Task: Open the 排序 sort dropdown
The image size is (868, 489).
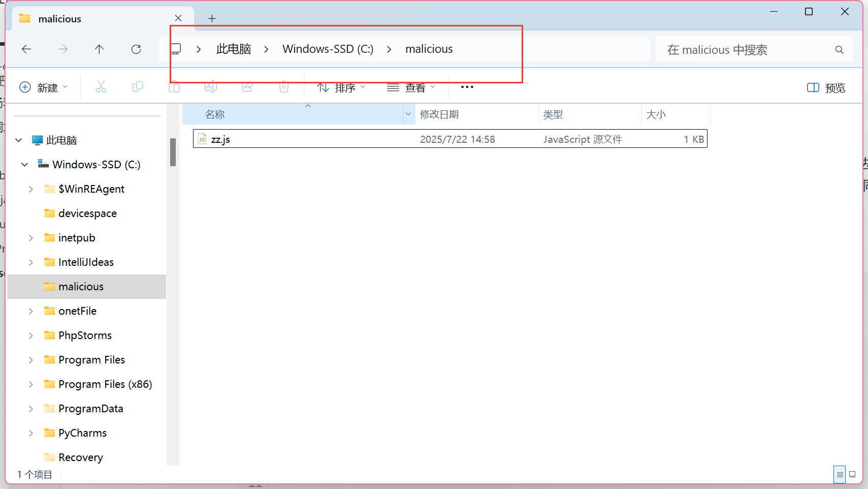Action: 341,87
